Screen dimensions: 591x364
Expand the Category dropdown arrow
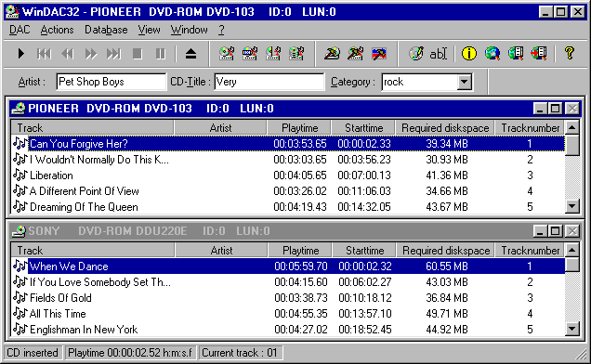(465, 82)
